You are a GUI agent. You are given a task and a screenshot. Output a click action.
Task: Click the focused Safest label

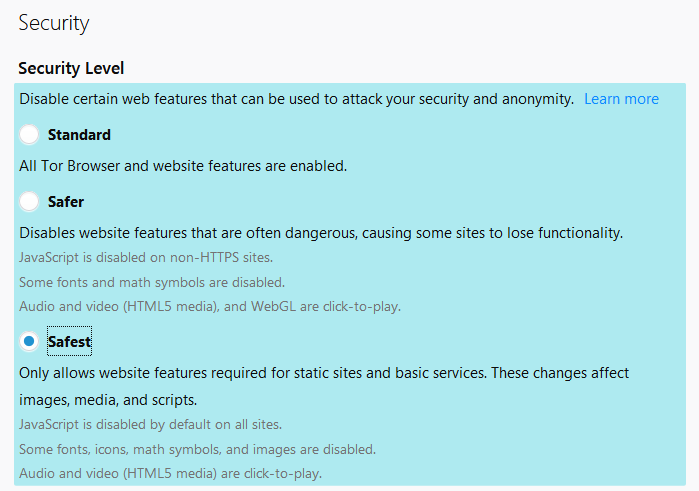tap(70, 342)
